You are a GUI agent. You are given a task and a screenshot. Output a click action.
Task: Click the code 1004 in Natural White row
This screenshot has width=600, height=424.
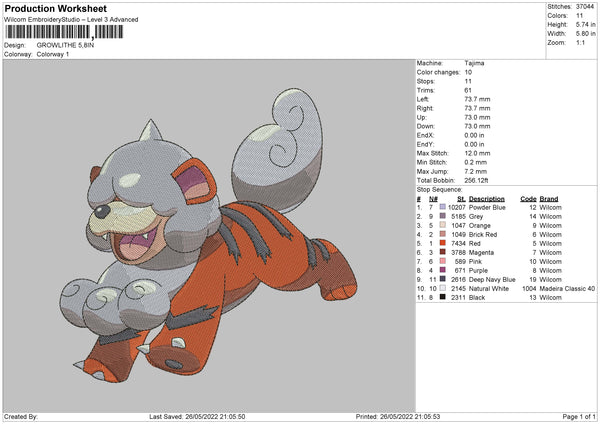pos(529,289)
